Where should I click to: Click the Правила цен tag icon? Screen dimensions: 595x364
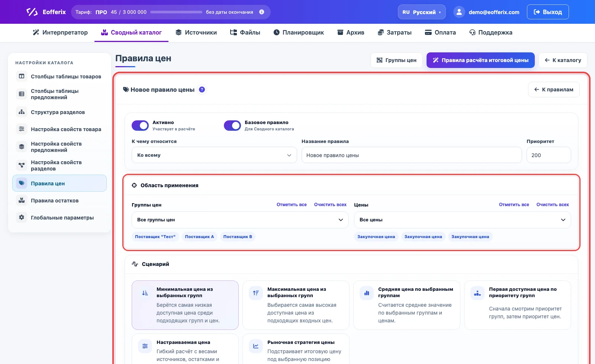point(22,183)
